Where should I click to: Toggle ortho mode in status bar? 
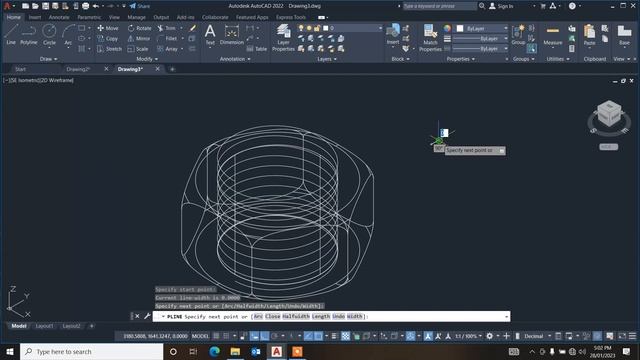[x=264, y=336]
